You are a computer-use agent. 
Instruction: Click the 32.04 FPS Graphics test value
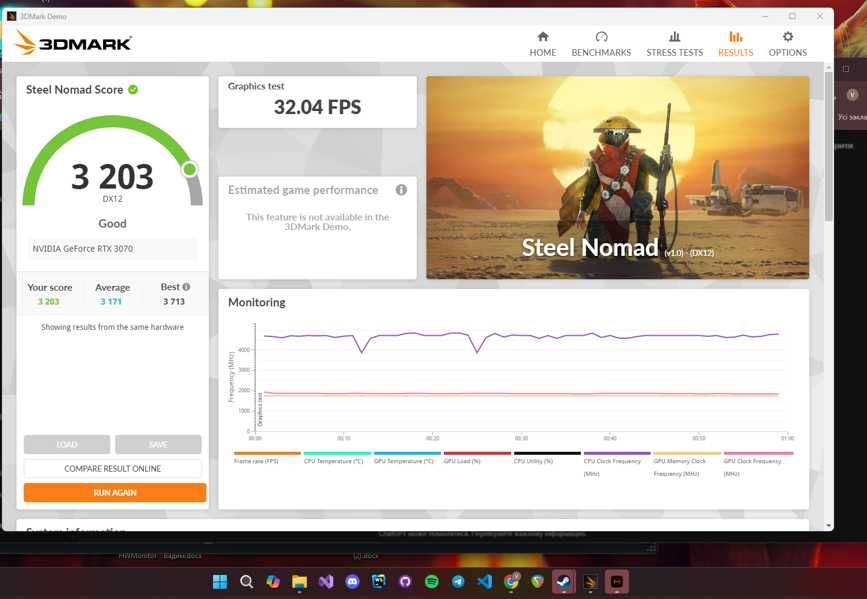click(x=317, y=107)
